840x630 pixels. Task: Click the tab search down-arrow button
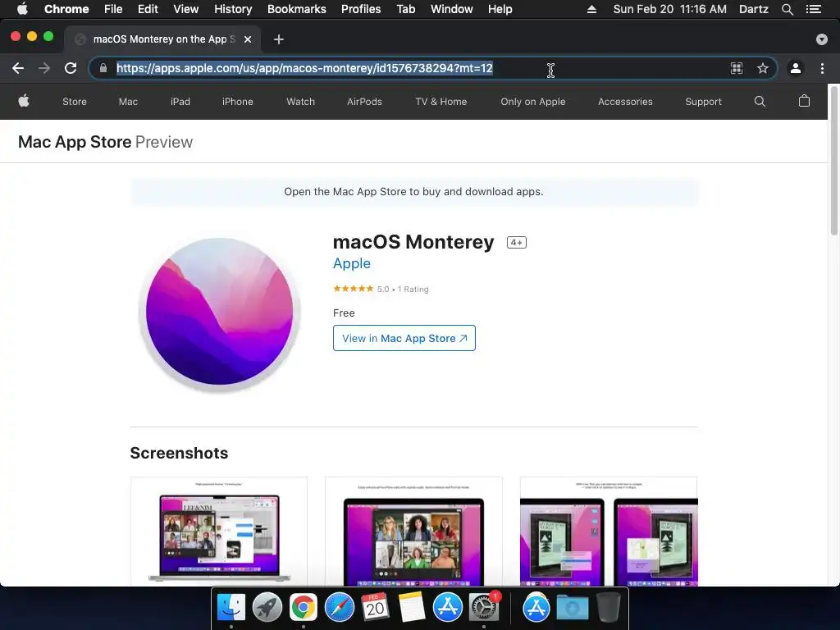click(821, 39)
